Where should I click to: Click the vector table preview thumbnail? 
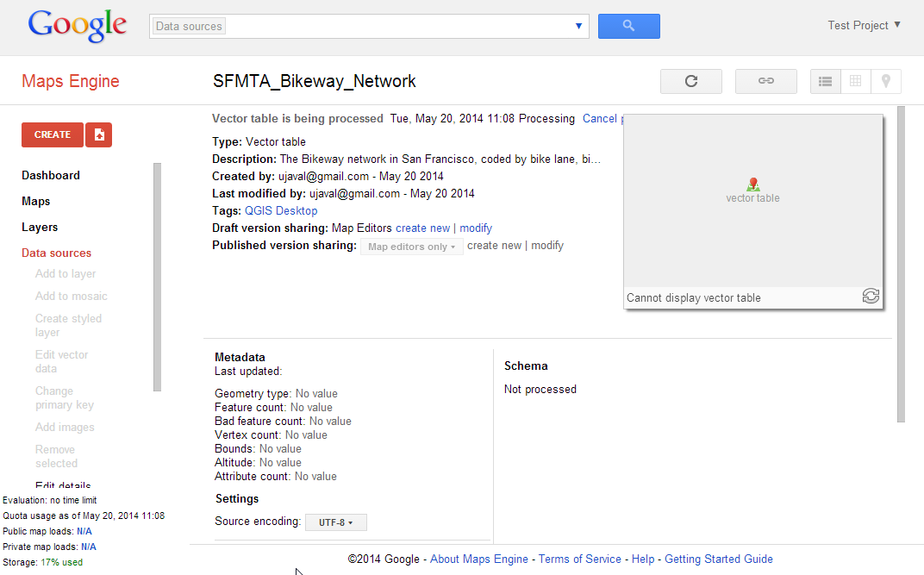point(752,200)
